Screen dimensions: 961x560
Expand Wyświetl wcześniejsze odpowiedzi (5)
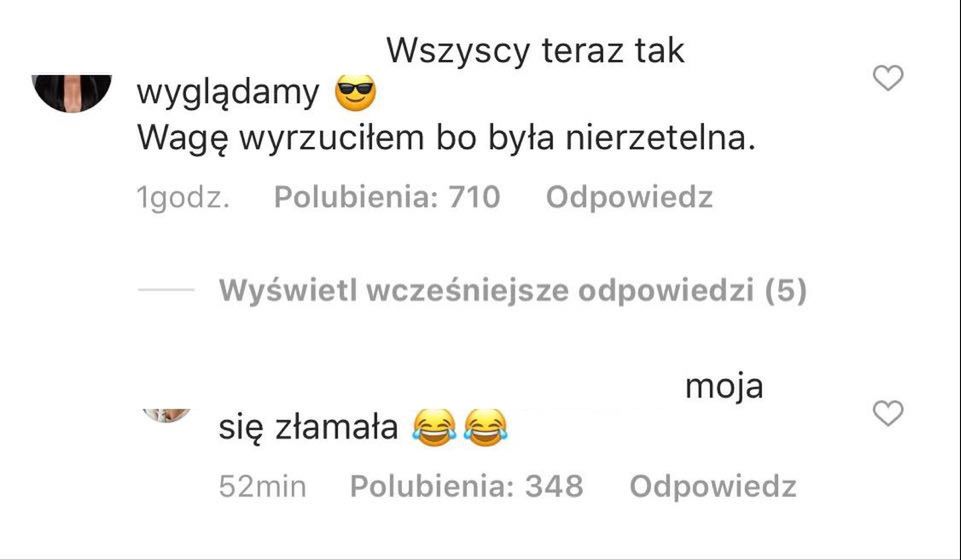(x=513, y=290)
